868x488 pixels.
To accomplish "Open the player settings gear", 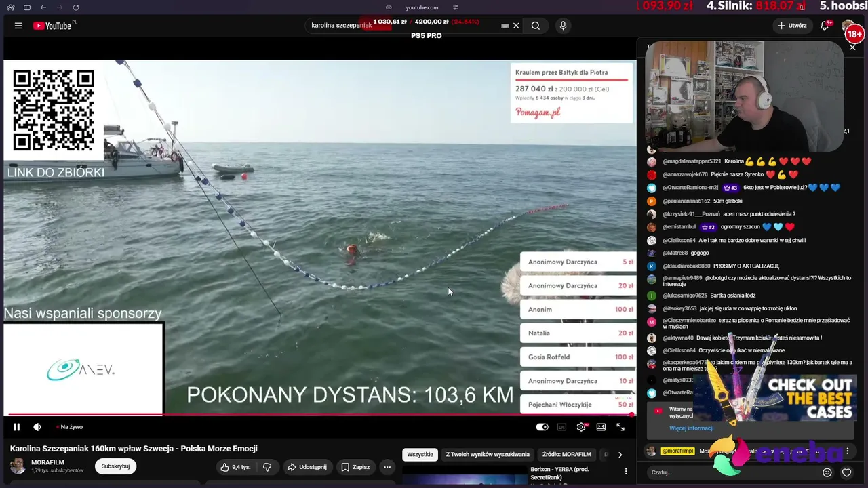I will (x=581, y=427).
